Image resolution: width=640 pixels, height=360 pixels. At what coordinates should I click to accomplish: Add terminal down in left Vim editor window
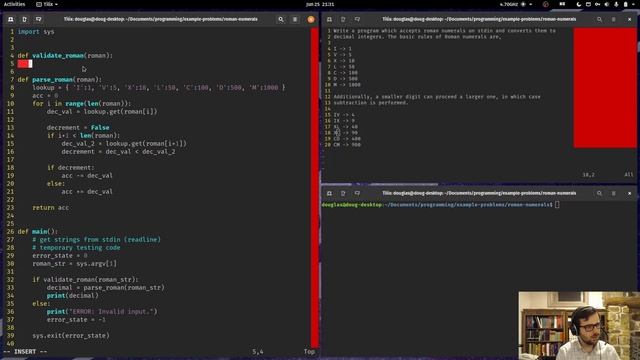tap(38, 19)
